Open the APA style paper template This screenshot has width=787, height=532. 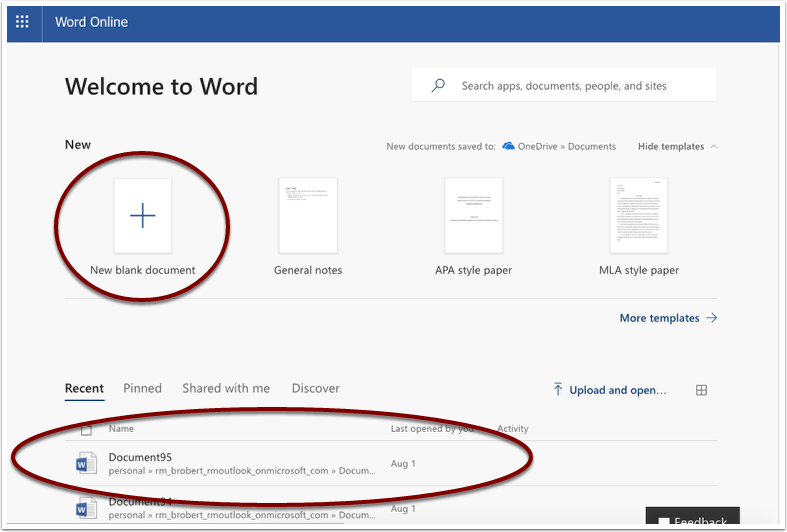(473, 227)
